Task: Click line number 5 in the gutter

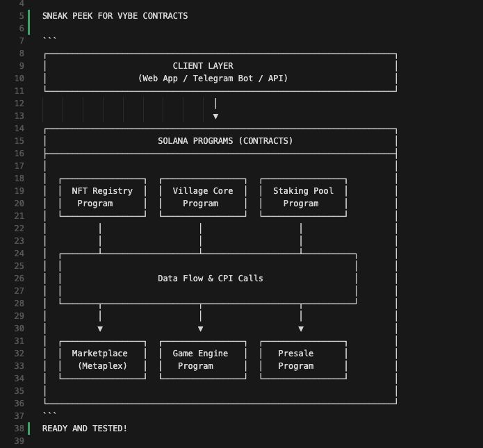Action: click(22, 16)
